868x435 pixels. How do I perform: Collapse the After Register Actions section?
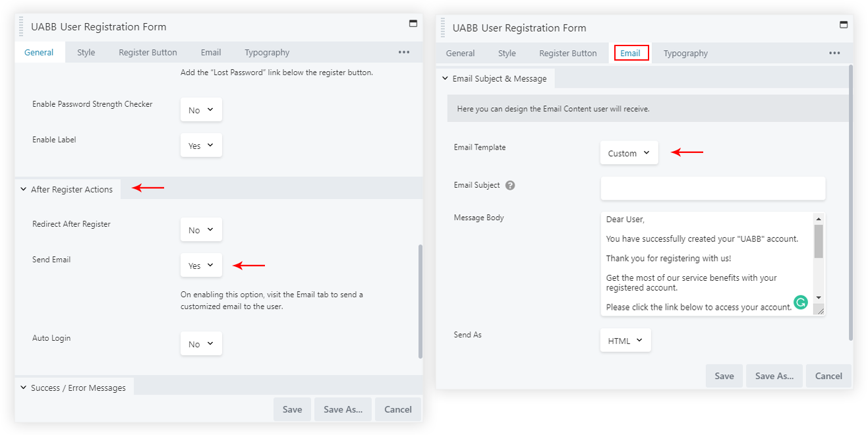click(67, 189)
